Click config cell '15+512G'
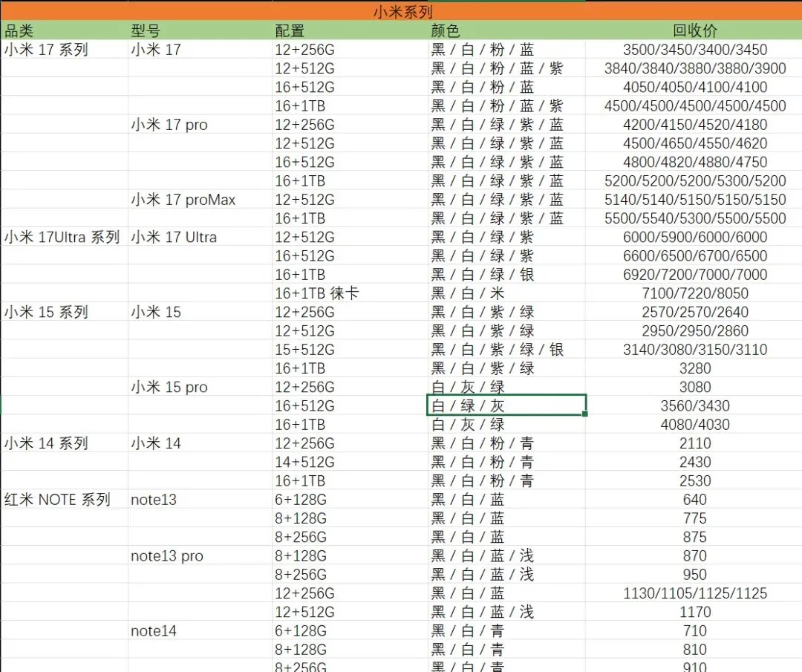 350,350
